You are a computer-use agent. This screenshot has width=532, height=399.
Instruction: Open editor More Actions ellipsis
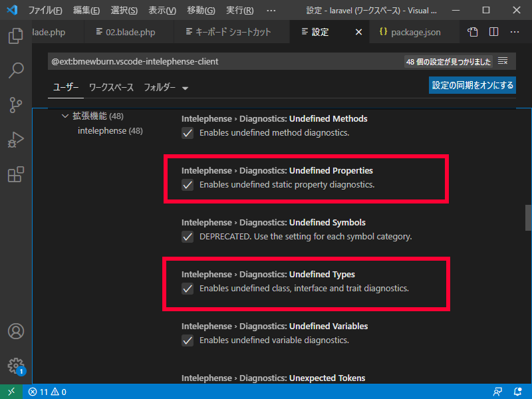[515, 32]
